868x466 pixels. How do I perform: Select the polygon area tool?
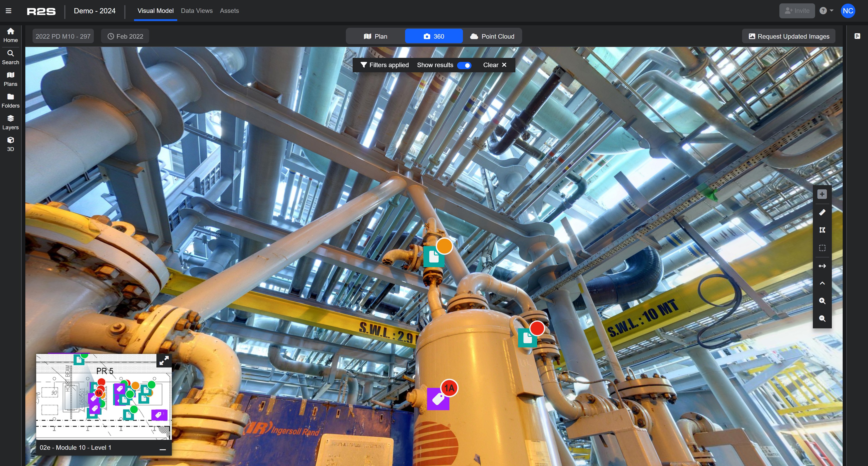[x=822, y=230]
